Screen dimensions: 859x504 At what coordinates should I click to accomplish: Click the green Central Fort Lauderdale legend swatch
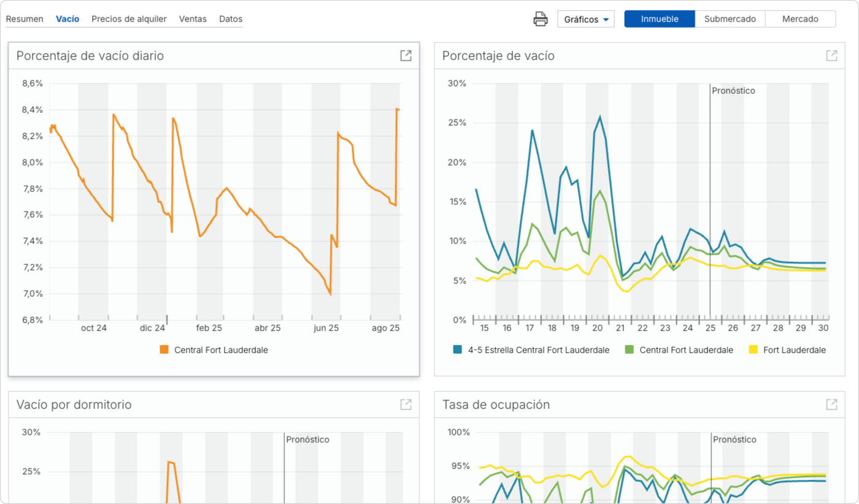(629, 350)
